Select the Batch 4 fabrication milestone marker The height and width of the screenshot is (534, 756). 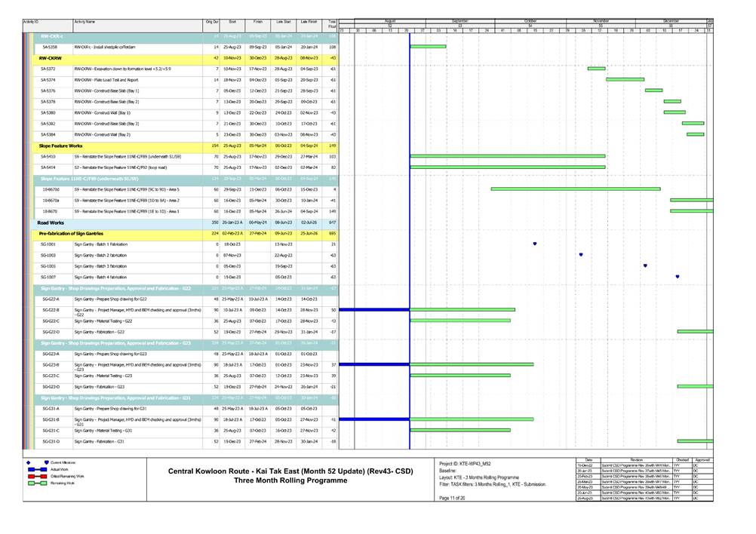click(678, 277)
